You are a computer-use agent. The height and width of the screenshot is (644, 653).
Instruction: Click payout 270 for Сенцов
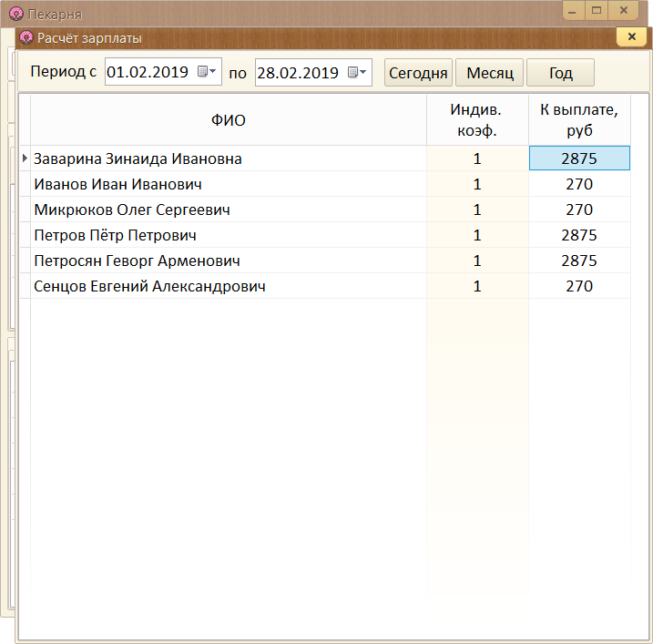click(579, 286)
